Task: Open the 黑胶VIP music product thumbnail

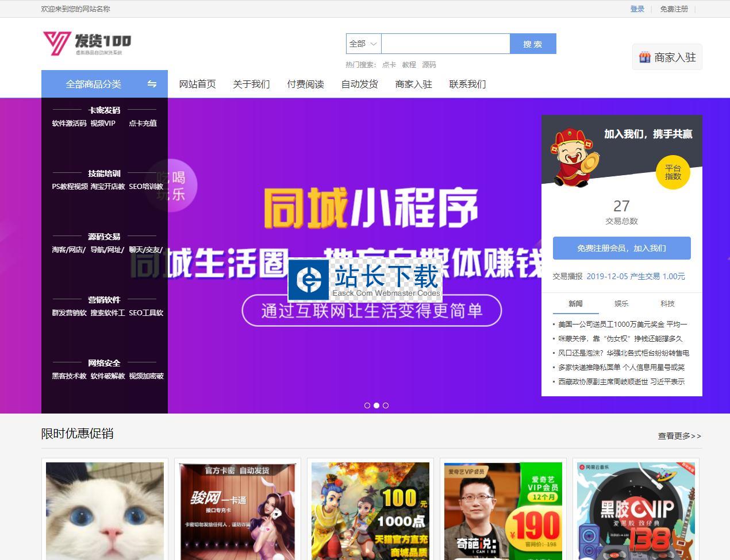Action: pos(636,510)
